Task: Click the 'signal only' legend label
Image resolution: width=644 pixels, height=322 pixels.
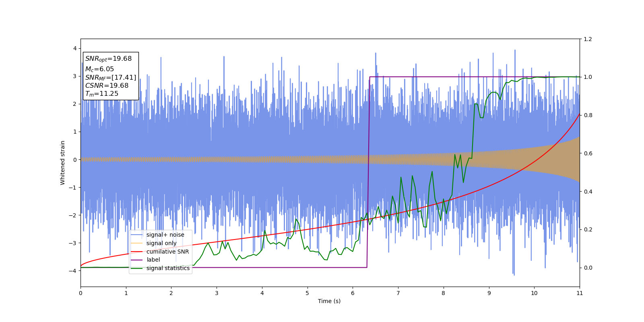Action: 161,243
